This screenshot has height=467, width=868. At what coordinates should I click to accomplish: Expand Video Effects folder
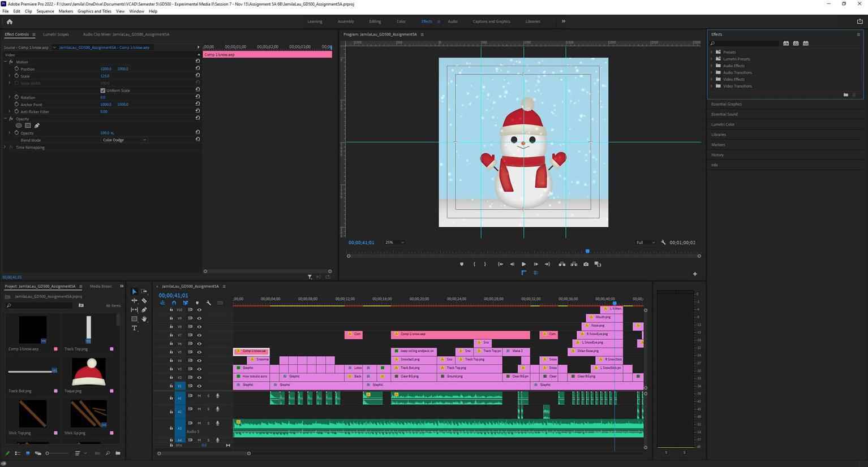pyautogui.click(x=712, y=79)
